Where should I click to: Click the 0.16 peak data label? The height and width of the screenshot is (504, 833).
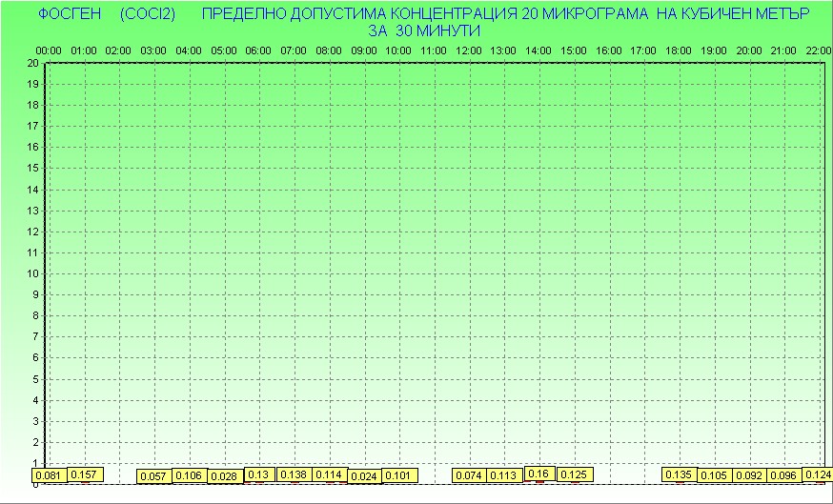(x=539, y=474)
